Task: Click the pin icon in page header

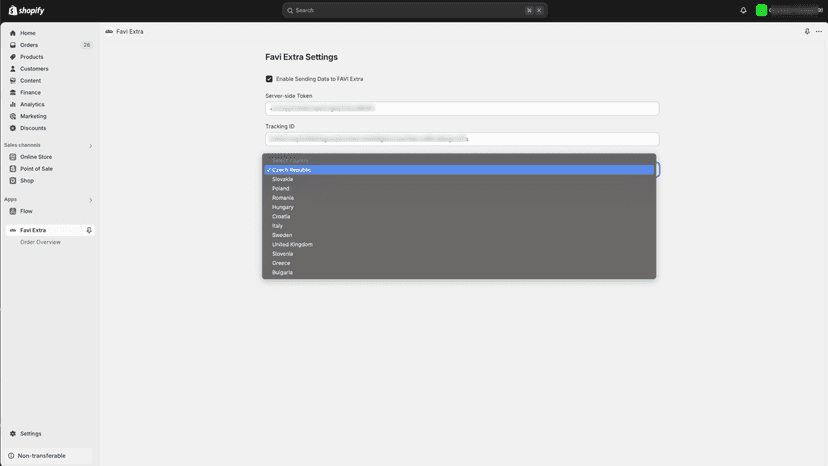Action: point(807,32)
